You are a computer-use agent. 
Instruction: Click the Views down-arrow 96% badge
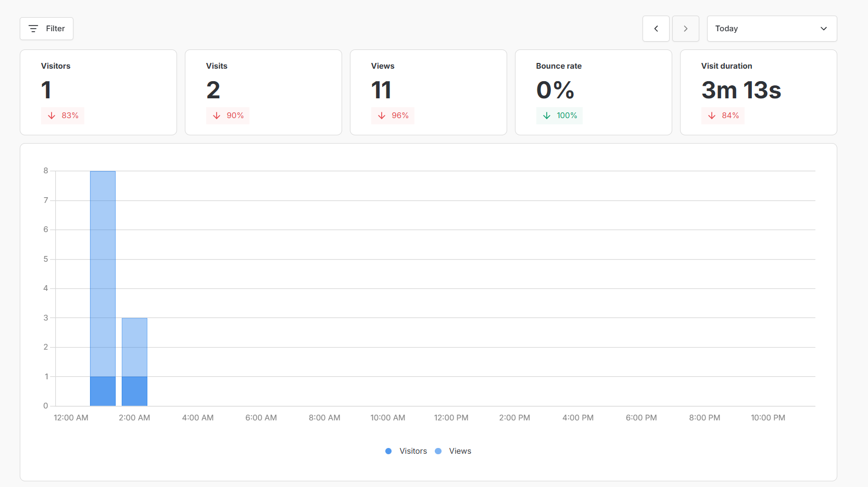[x=393, y=116]
